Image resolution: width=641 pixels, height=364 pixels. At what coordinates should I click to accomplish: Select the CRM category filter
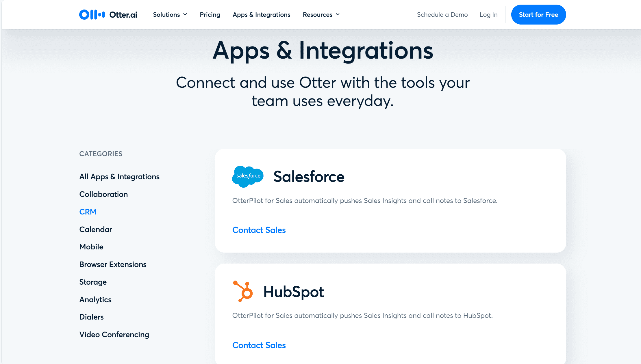pyautogui.click(x=88, y=212)
